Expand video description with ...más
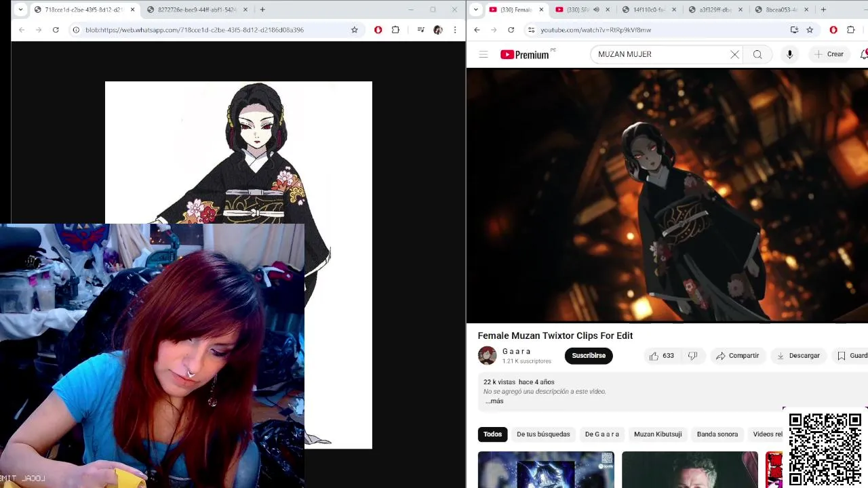Screen dimensions: 868x488 [494, 401]
